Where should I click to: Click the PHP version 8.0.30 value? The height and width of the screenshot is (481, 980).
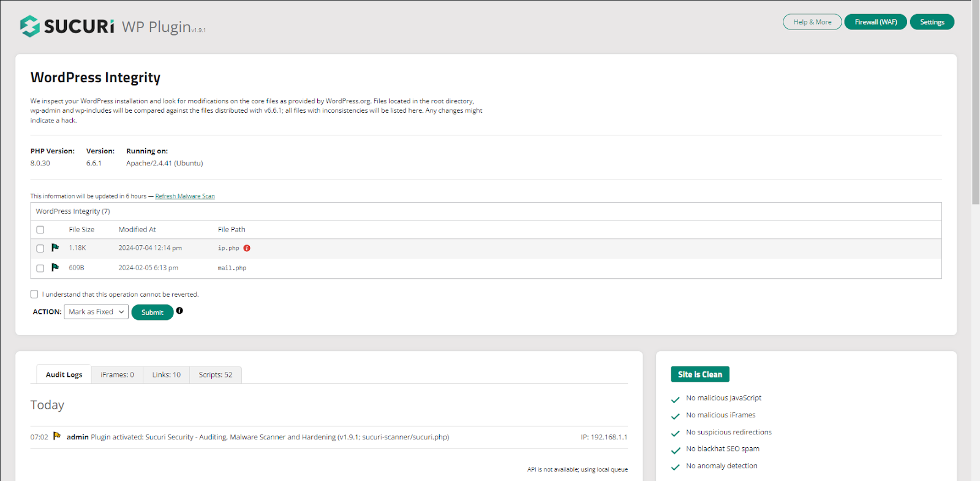coord(40,163)
